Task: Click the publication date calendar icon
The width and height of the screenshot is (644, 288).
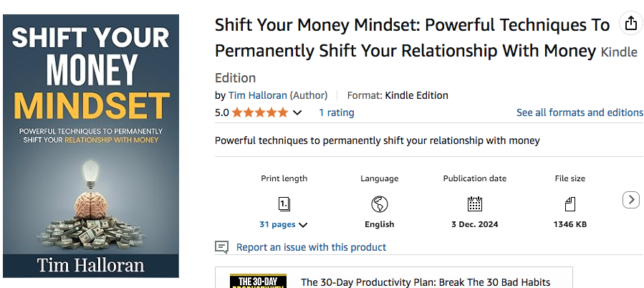Action: pyautogui.click(x=474, y=203)
